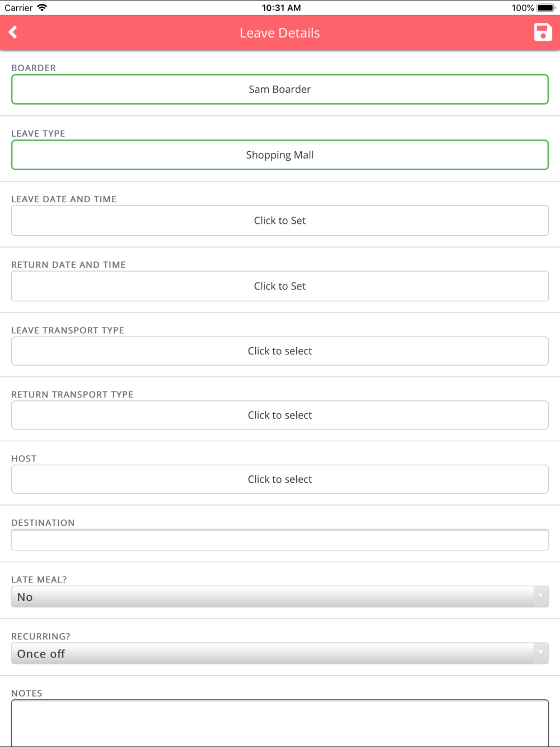Choose a Host for the leave
This screenshot has width=560, height=747.
pyautogui.click(x=280, y=479)
